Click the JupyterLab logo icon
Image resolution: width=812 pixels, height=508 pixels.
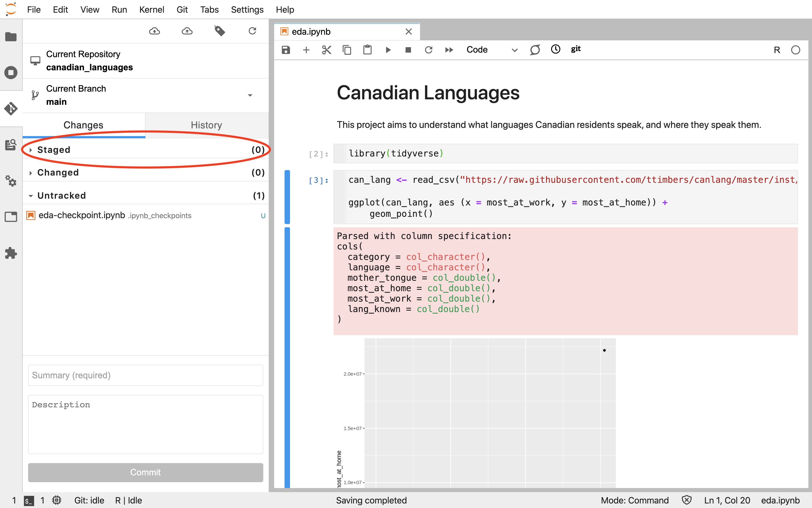point(11,9)
